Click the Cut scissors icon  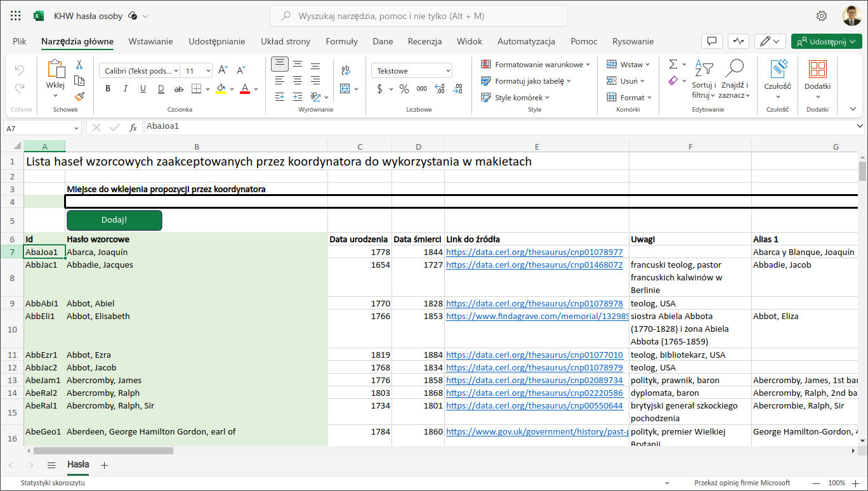[79, 65]
